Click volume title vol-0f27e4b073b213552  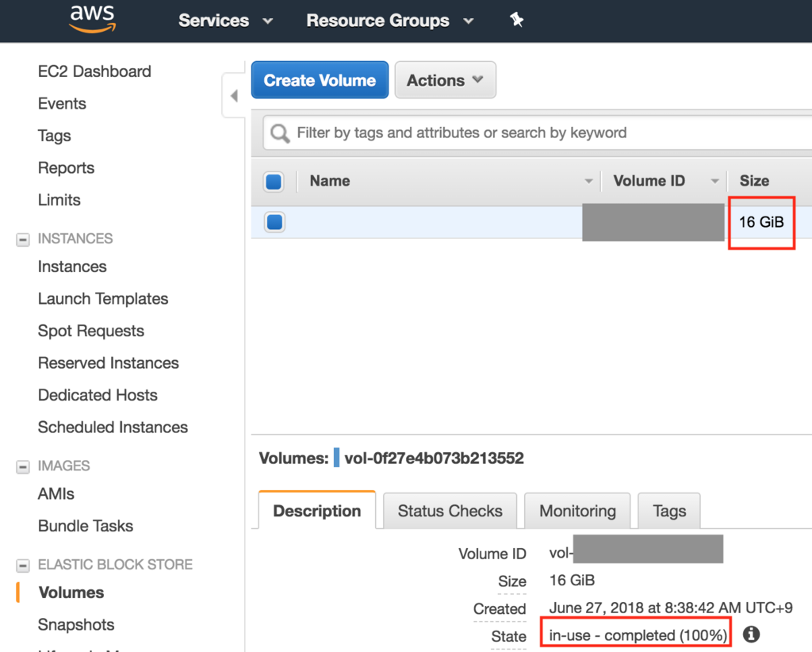click(434, 458)
